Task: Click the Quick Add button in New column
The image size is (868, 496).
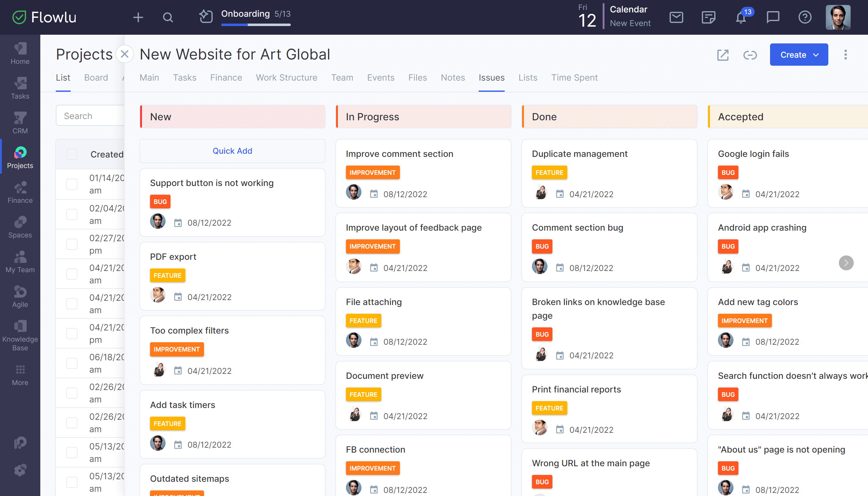Action: [232, 151]
